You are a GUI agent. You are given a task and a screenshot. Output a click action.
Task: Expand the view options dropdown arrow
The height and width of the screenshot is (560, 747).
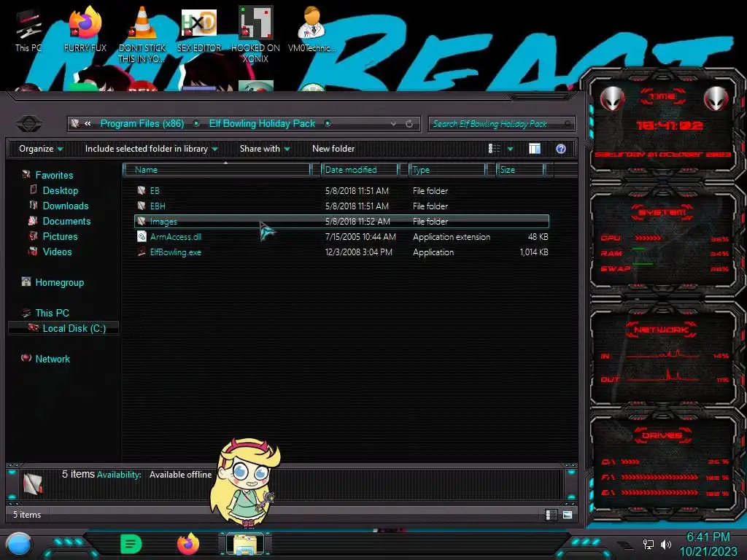pos(510,149)
